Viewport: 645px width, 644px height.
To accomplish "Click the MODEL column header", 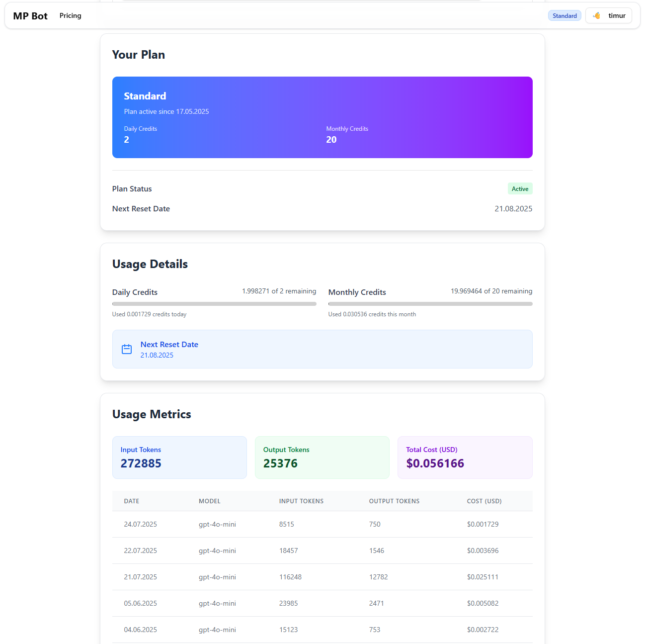I will click(x=210, y=501).
